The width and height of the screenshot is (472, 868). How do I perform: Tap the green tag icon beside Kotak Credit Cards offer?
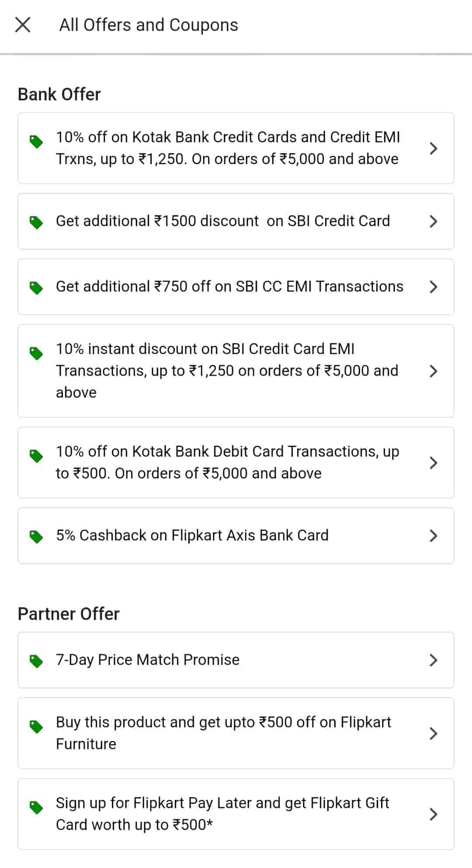tap(36, 141)
